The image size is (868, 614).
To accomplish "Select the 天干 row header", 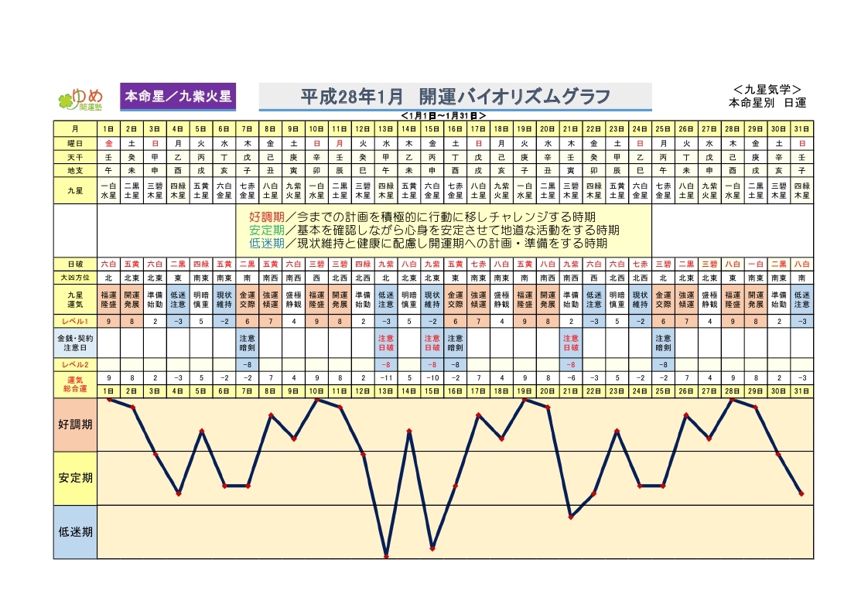I will coord(75,156).
